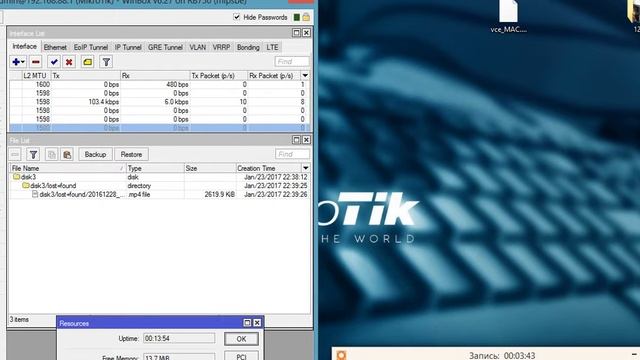Sort by Creation Time column header

269,168
